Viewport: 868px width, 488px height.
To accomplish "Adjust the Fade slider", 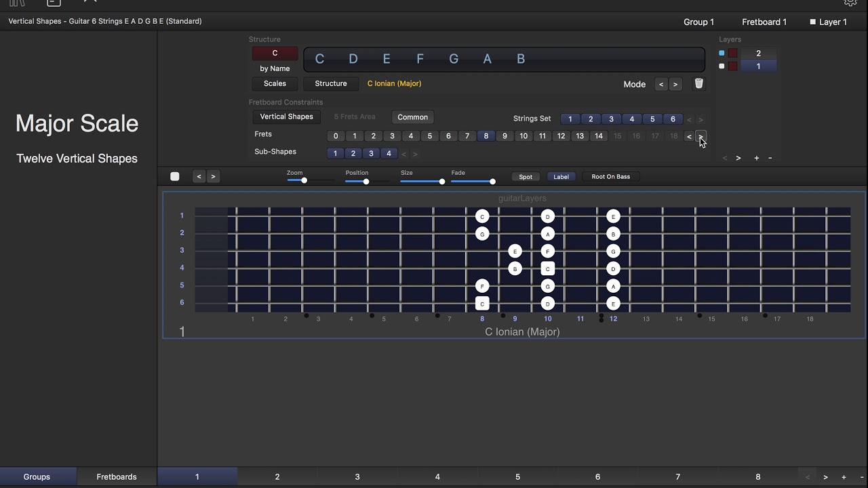I will 473,181.
